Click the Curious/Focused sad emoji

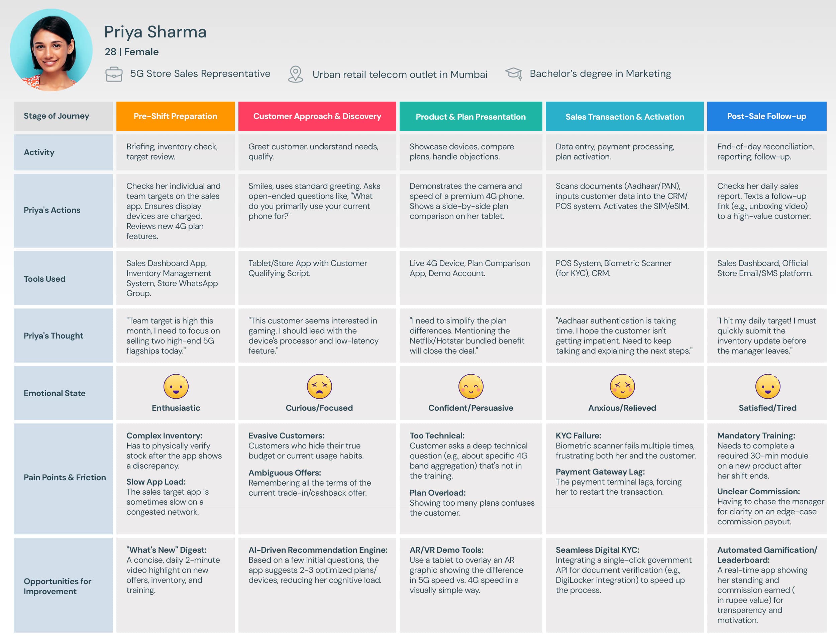click(319, 386)
